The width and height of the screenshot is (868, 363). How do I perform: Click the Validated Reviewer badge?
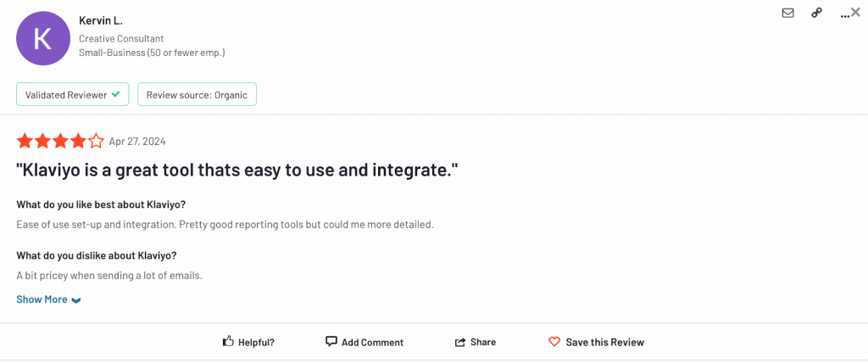click(72, 94)
